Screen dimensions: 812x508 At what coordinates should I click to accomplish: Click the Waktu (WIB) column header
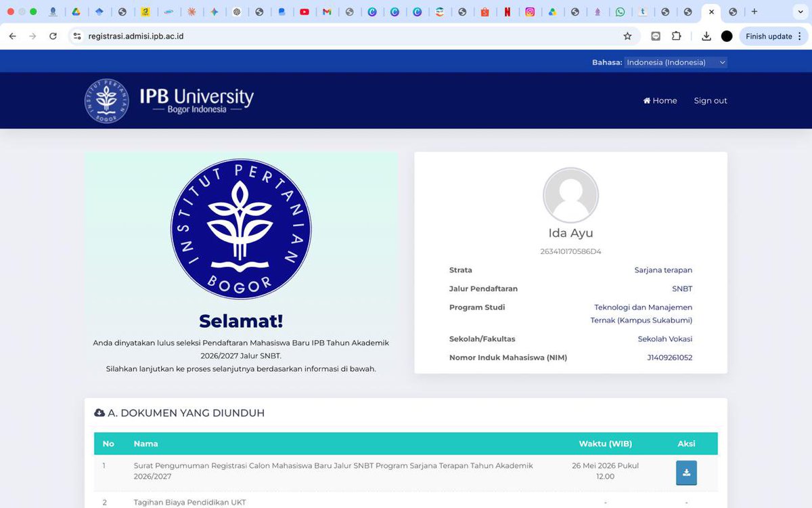point(605,444)
